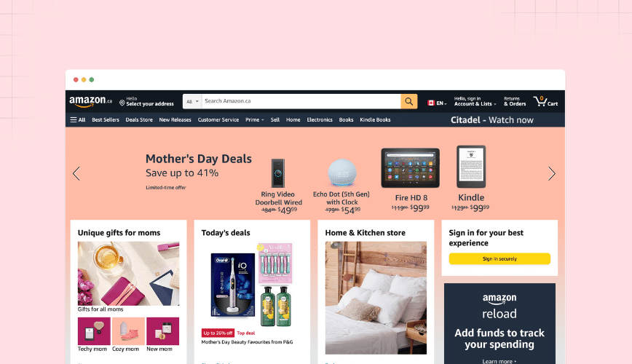Image resolution: width=632 pixels, height=364 pixels.
Task: Open the hamburger All menu
Action: click(78, 119)
